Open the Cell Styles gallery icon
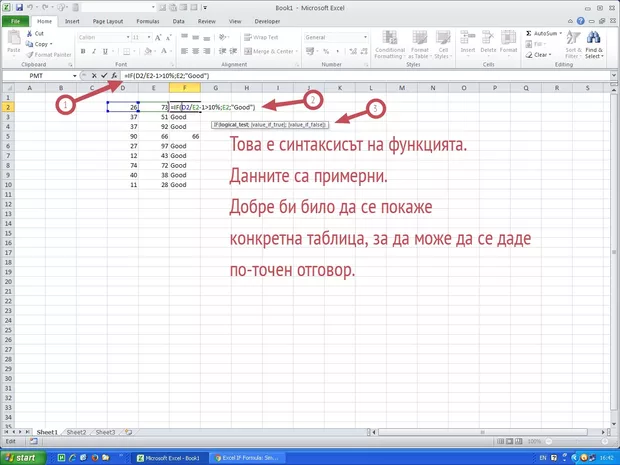 [443, 38]
